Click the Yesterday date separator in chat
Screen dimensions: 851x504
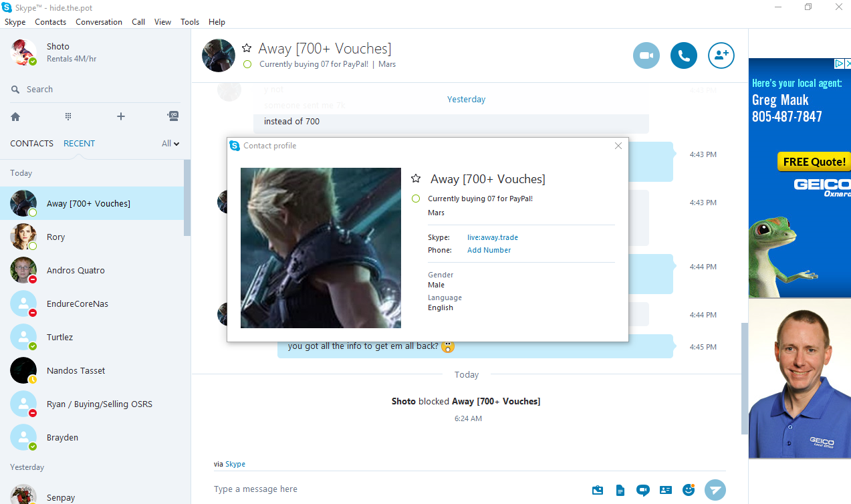point(466,99)
